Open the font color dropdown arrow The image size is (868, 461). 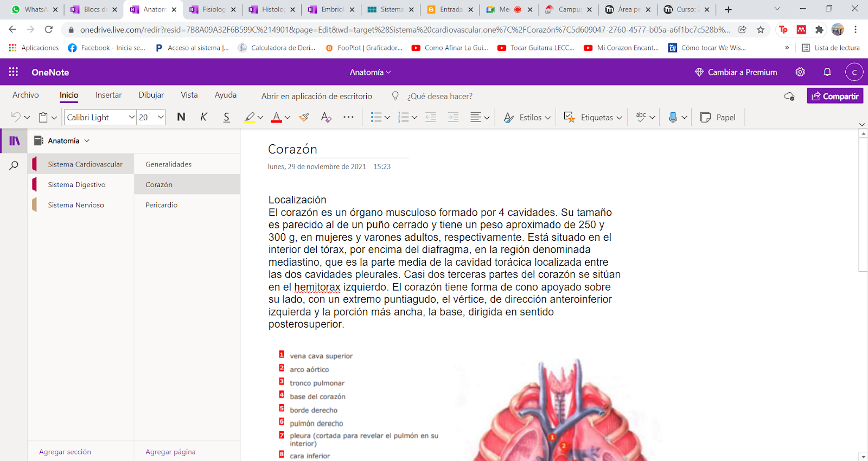pyautogui.click(x=288, y=117)
